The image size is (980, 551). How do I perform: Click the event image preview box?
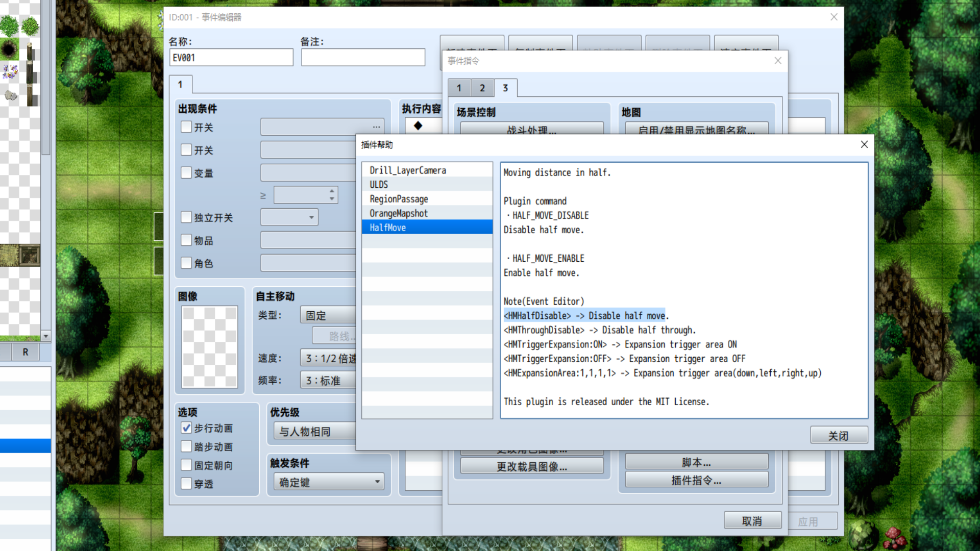click(210, 347)
